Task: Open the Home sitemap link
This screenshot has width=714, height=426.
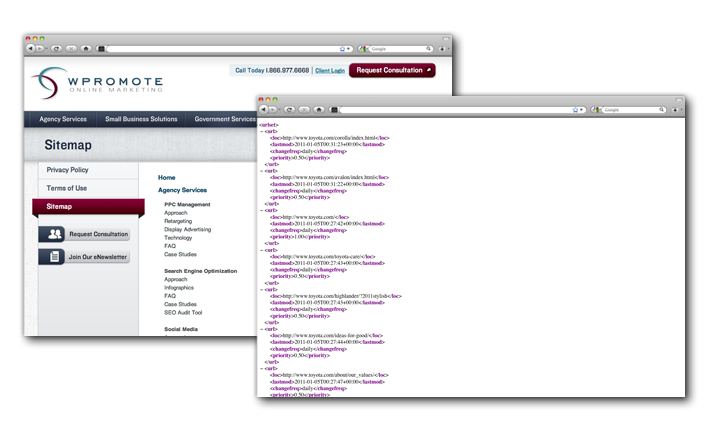Action: (167, 178)
